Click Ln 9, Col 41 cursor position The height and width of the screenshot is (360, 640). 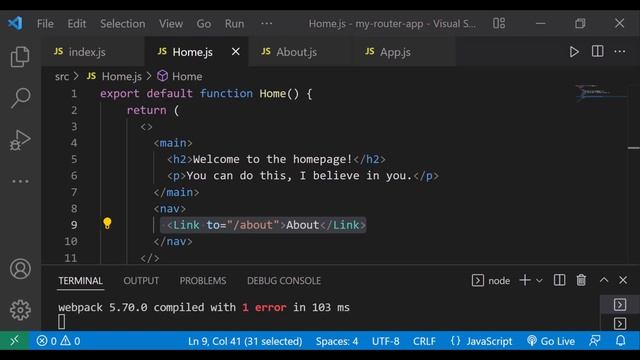pyautogui.click(x=245, y=341)
